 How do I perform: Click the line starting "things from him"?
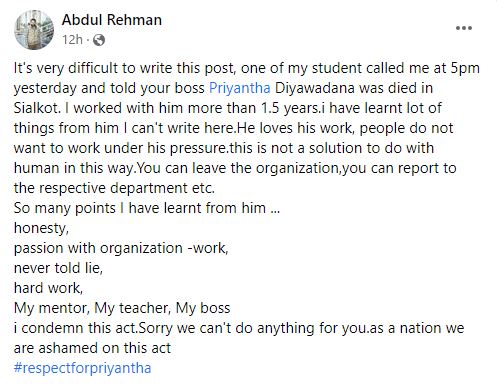233,128
